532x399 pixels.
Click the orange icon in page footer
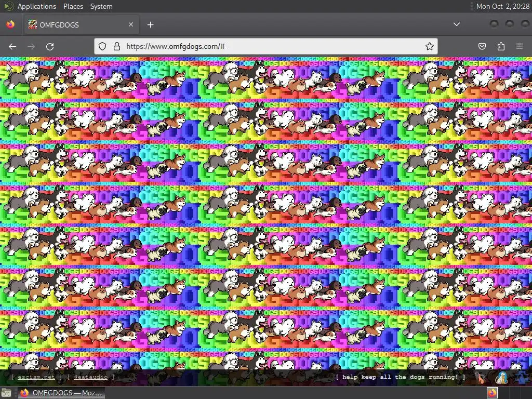tap(481, 378)
